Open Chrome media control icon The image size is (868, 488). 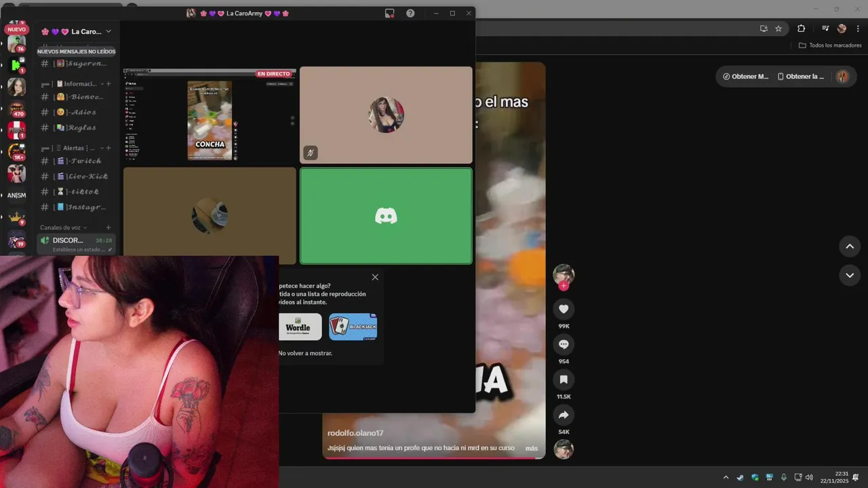tap(825, 28)
